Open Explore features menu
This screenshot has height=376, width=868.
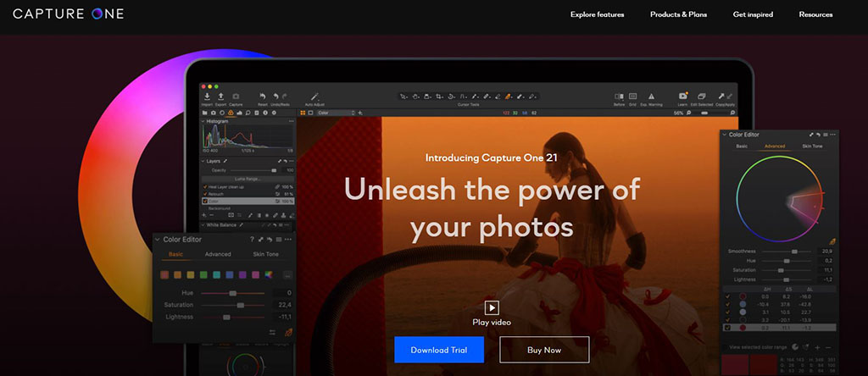point(597,14)
